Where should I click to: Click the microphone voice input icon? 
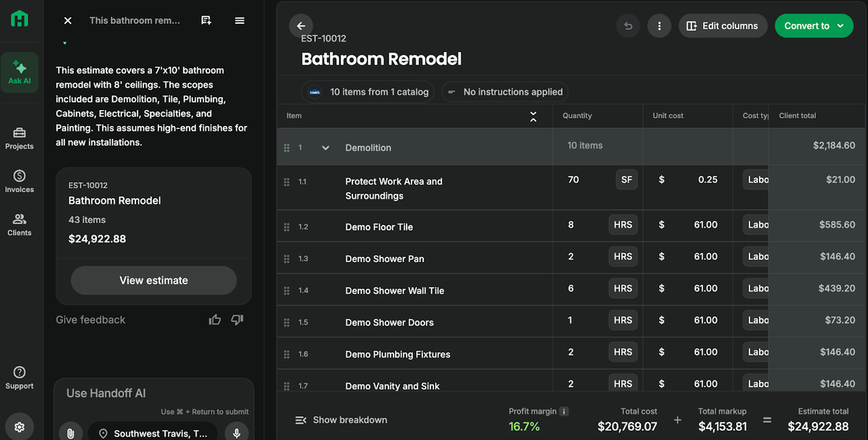coord(236,433)
